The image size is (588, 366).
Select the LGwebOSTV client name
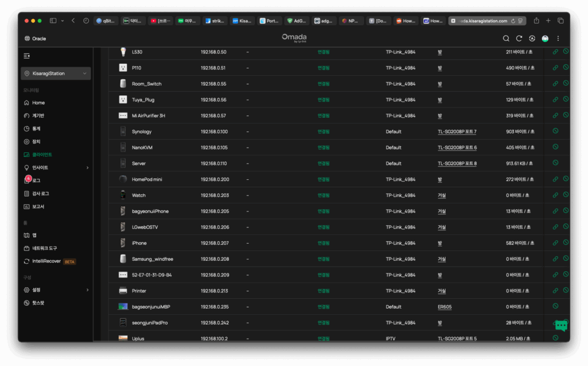point(145,227)
